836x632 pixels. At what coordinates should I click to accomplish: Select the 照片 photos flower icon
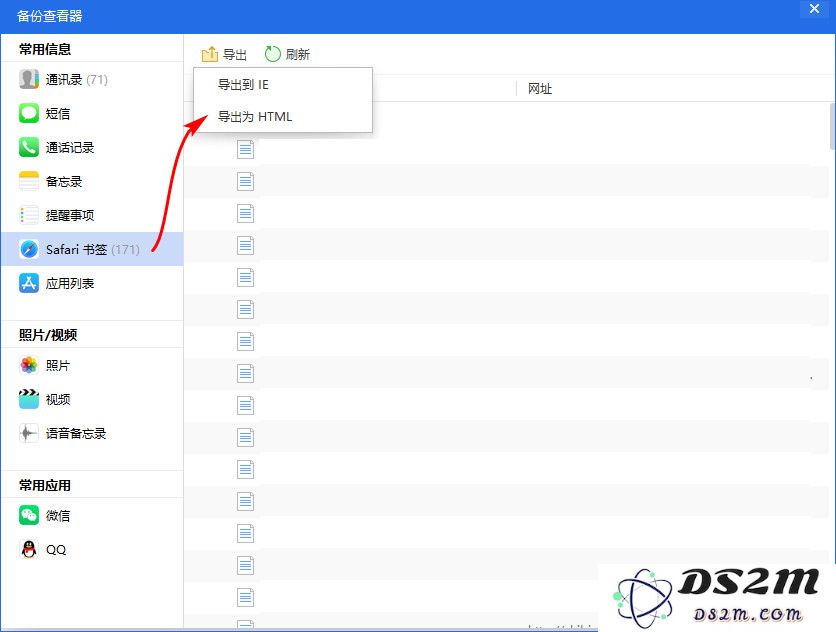point(29,365)
